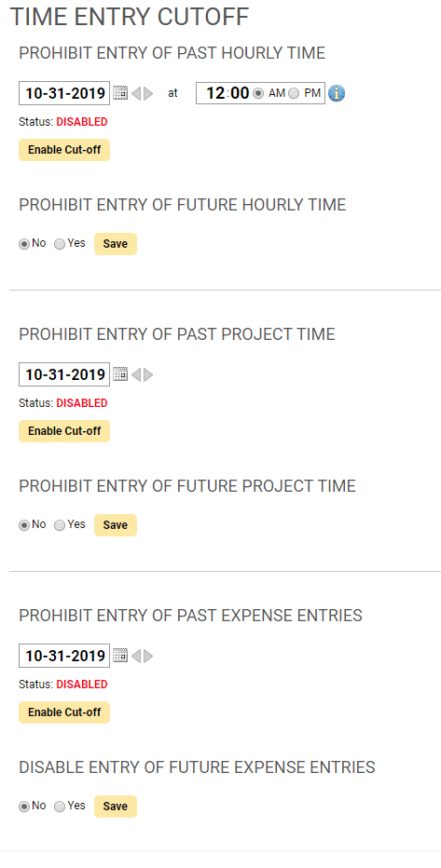Click the past project time date field
This screenshot has width=441, height=868.
64,374
